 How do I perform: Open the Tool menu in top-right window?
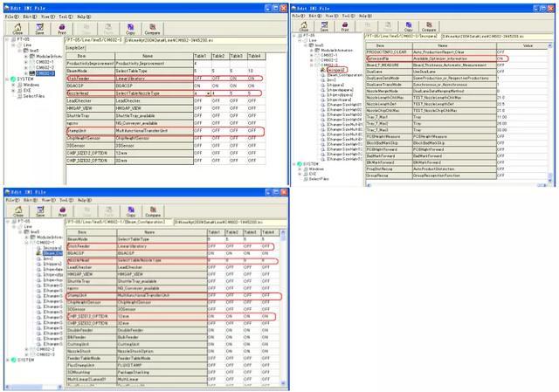[x=350, y=16]
